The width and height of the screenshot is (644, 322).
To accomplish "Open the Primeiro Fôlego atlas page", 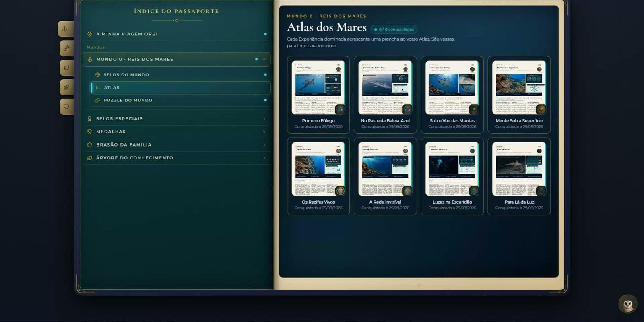I will (318, 95).
